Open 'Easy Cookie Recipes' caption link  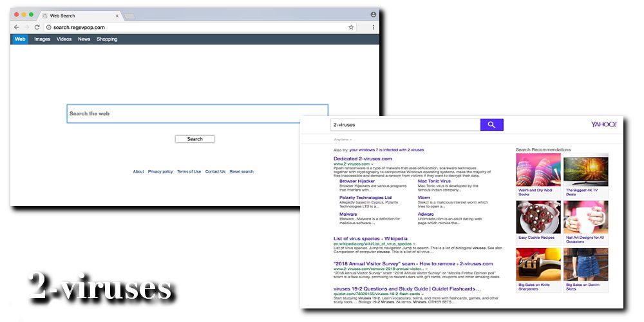(x=536, y=238)
